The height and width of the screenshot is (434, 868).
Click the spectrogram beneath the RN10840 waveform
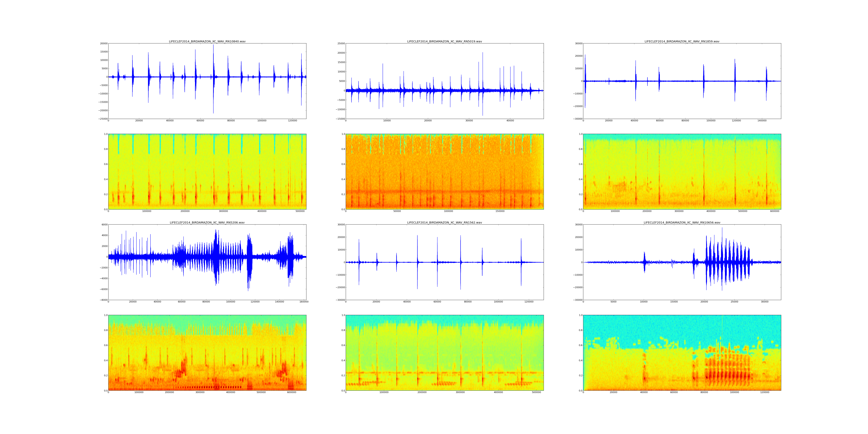coord(207,172)
